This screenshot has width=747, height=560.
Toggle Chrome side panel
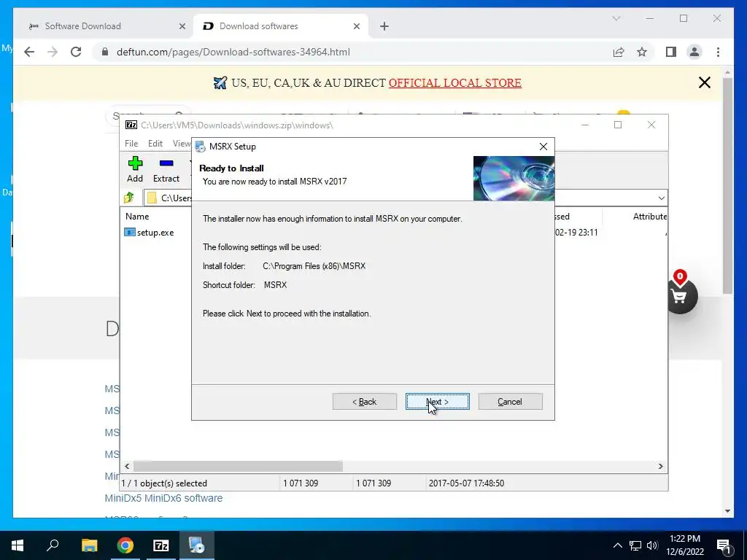point(671,52)
